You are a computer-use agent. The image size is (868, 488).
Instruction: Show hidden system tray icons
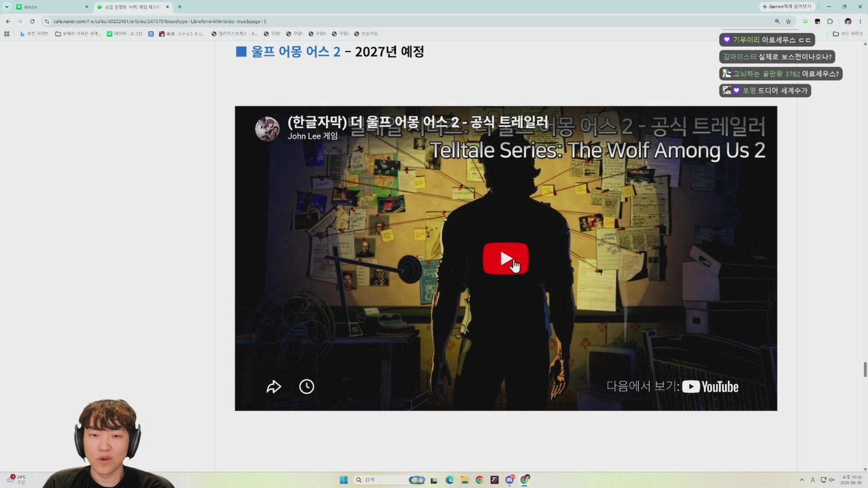pyautogui.click(x=802, y=480)
